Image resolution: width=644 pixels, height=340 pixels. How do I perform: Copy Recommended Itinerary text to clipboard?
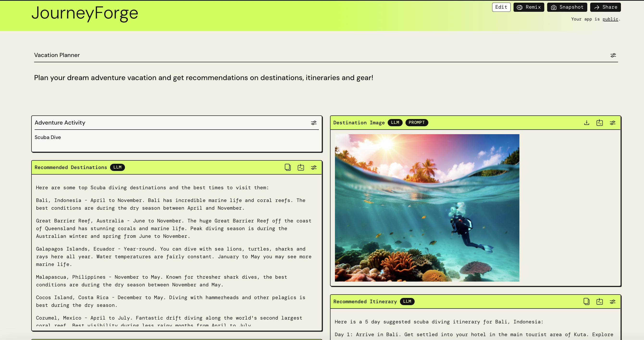point(586,302)
